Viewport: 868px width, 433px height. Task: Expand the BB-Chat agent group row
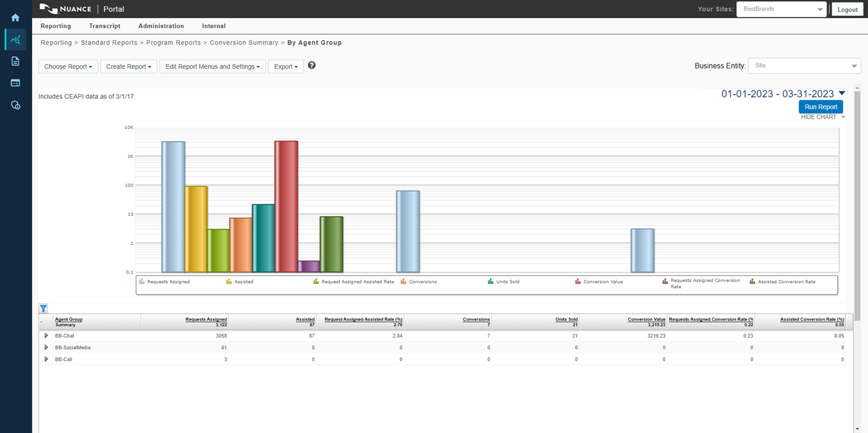pos(46,335)
